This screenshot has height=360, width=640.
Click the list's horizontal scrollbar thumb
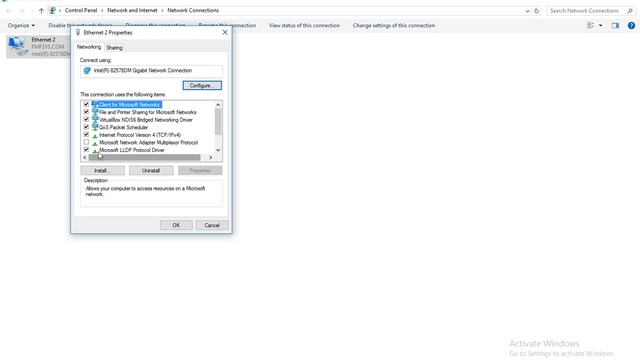coord(144,158)
